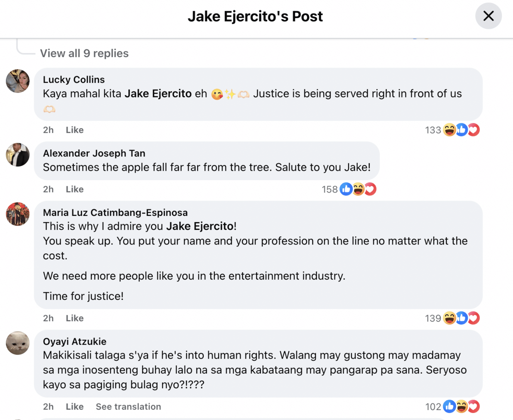Click the haha reaction icon beside 102
This screenshot has height=420, width=513.
[x=462, y=407]
